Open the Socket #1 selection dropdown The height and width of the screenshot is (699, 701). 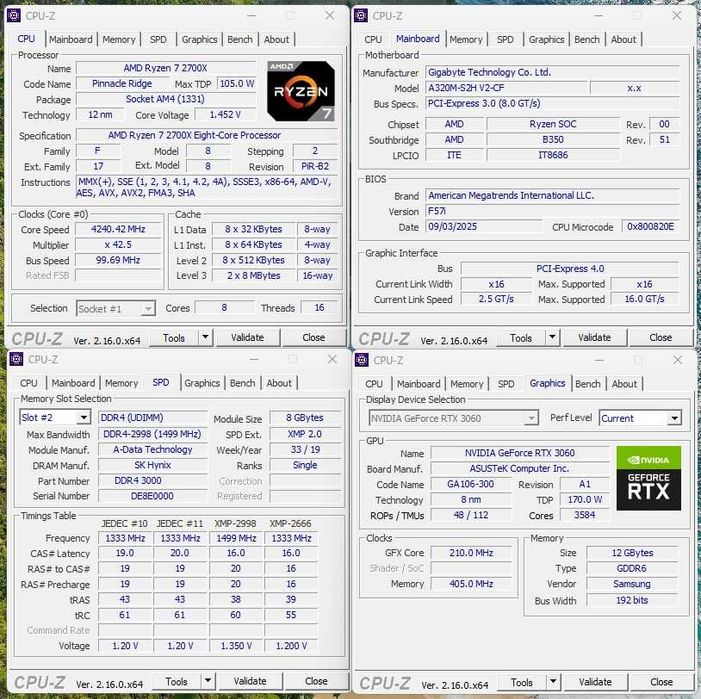click(147, 309)
